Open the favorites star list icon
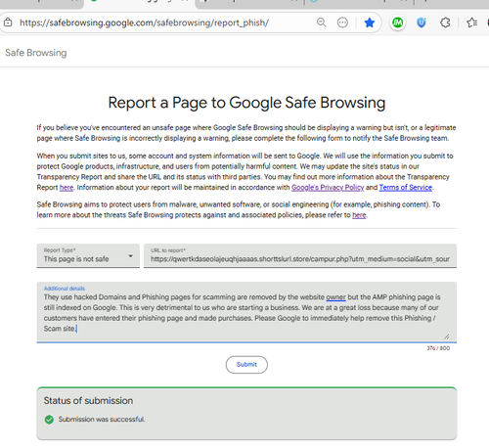Image resolution: width=489 pixels, height=448 pixels. pos(471,22)
